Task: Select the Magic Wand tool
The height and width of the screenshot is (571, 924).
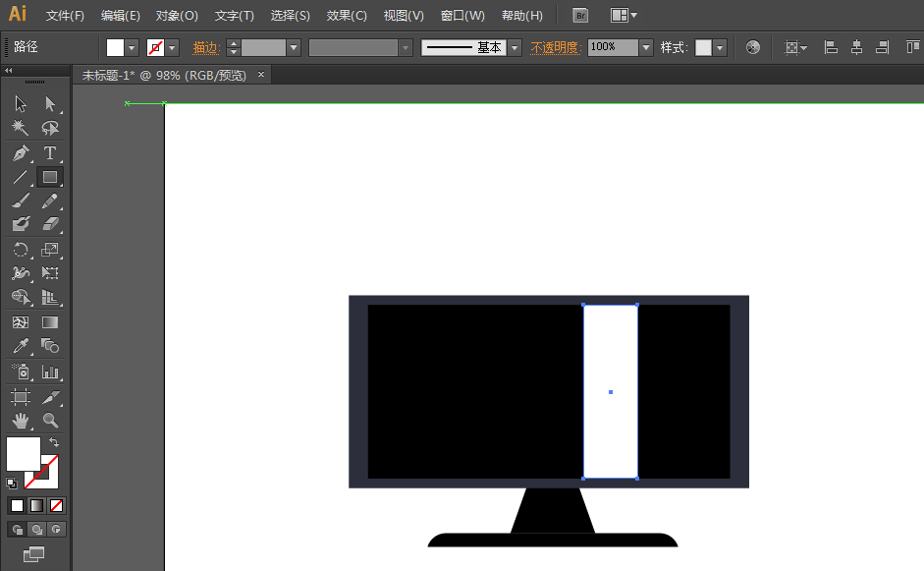Action: coord(20,128)
